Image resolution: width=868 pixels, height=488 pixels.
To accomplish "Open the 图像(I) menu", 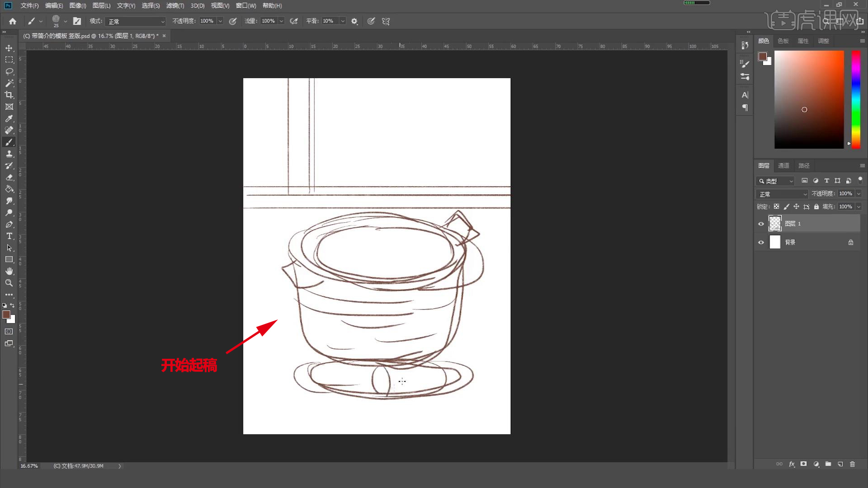I will (78, 5).
